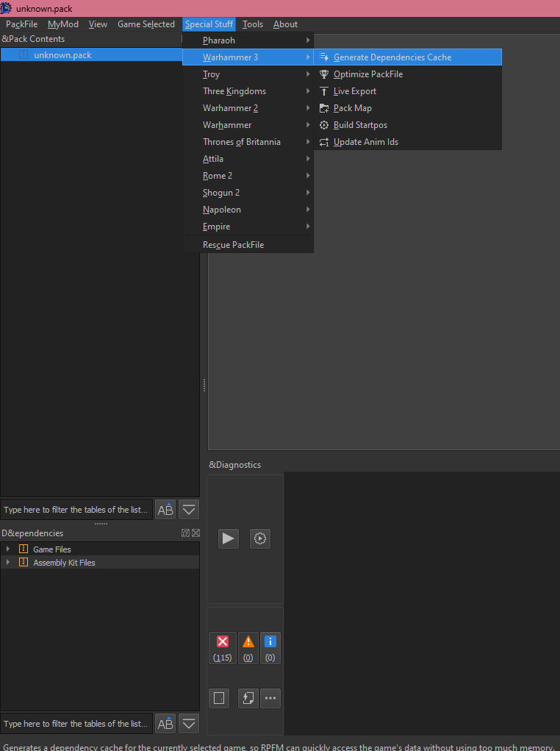Click the run diagnostics check play button
Viewport: 560px width, 751px height.
tap(229, 538)
